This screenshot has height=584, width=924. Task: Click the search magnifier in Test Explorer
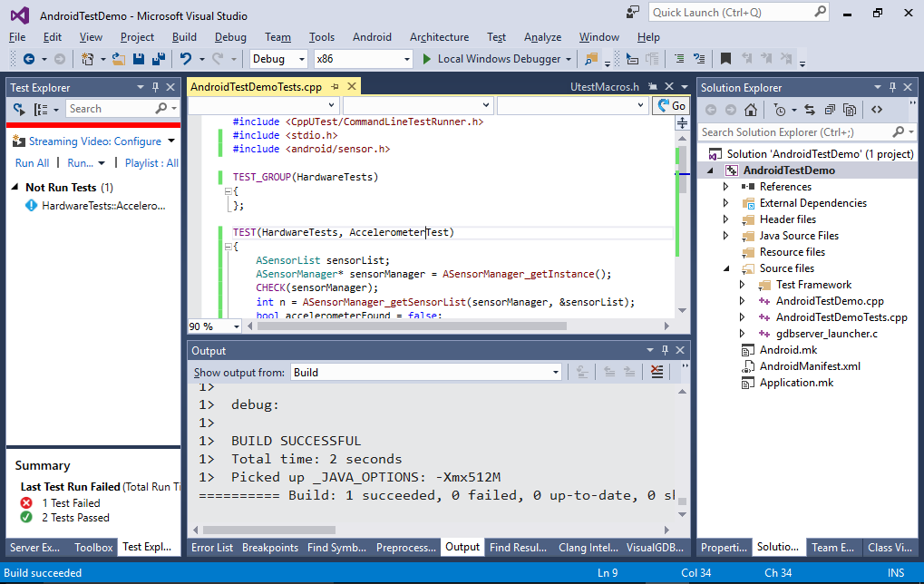click(x=160, y=109)
